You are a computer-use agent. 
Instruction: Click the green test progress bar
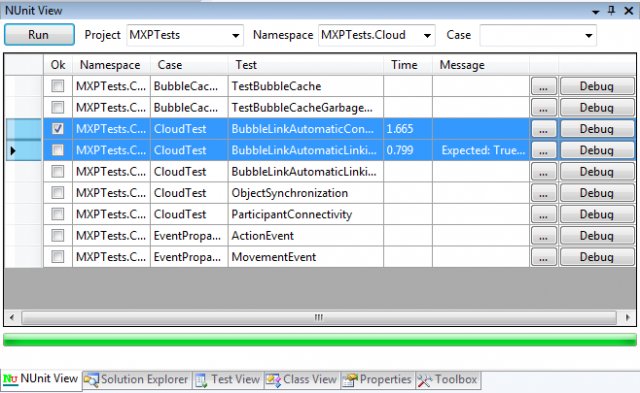320,340
